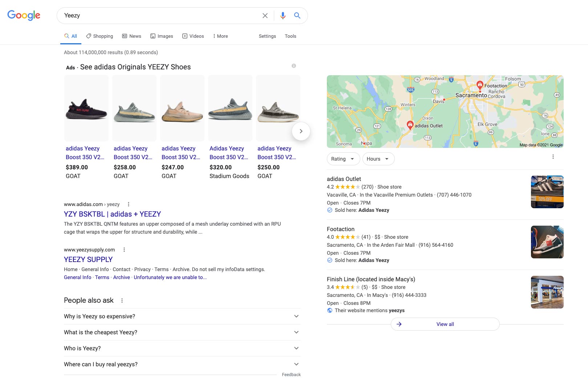Screen dimensions: 588x387
Task: Switch to the All tab
Action: 70,36
